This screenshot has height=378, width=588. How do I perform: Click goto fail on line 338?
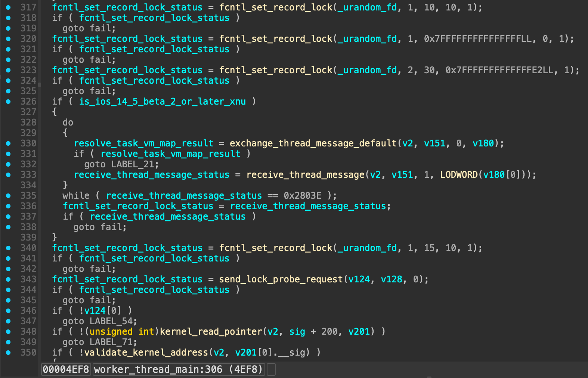point(100,227)
